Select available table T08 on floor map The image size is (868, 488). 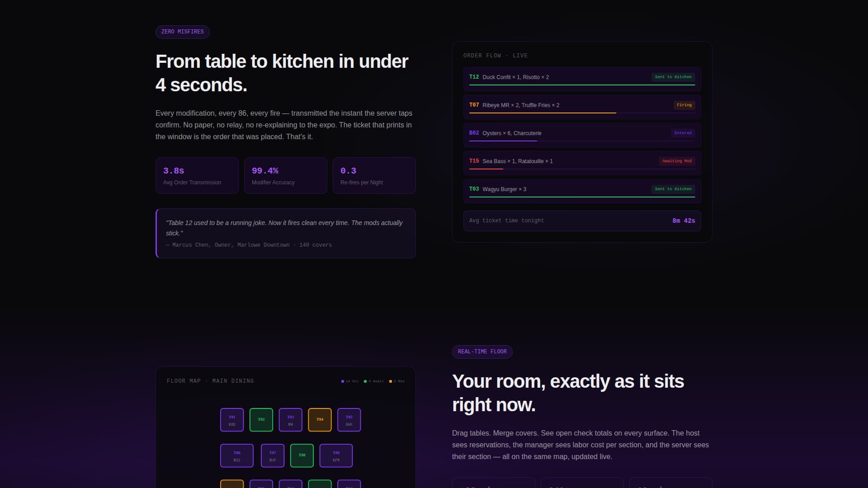302,455
